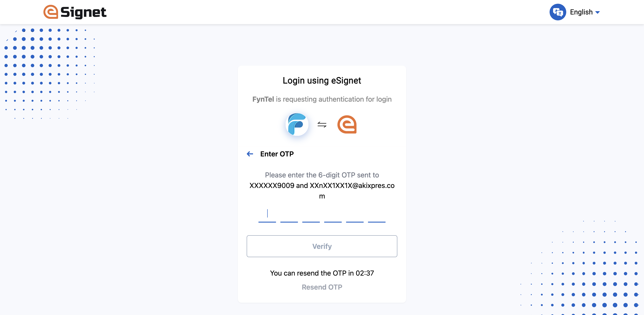Click the resend OTP countdown timer text
Viewport: 644px width, 315px height.
coord(322,273)
